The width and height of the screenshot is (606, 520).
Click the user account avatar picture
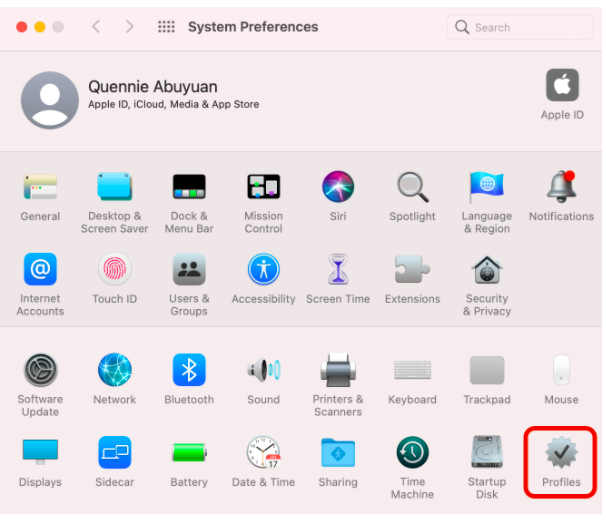pos(50,100)
